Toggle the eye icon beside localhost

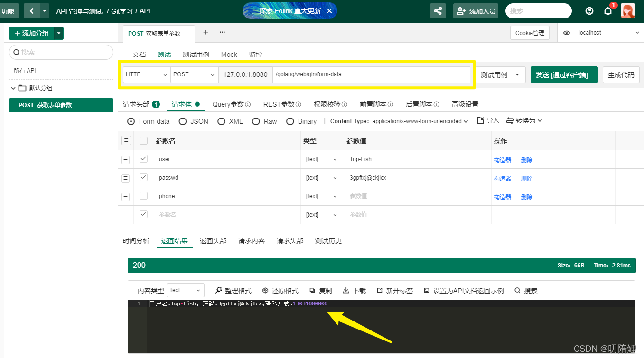pos(566,33)
